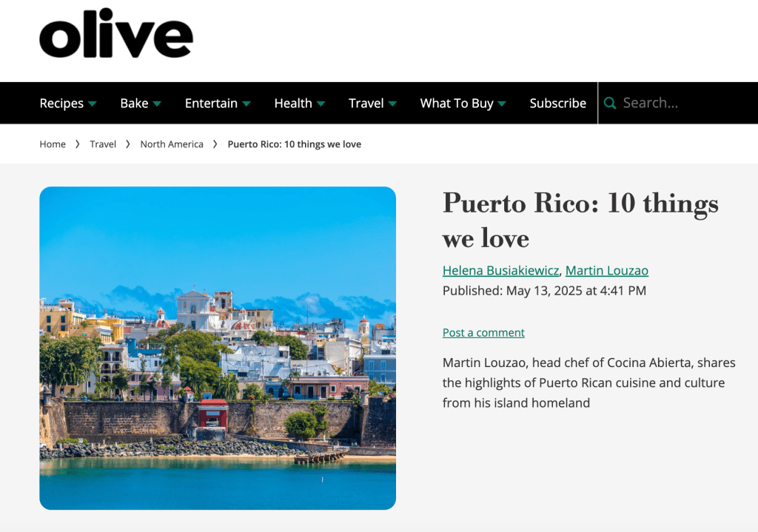Expand the Entertain dropdown arrow
The width and height of the screenshot is (758, 532).
pos(246,104)
